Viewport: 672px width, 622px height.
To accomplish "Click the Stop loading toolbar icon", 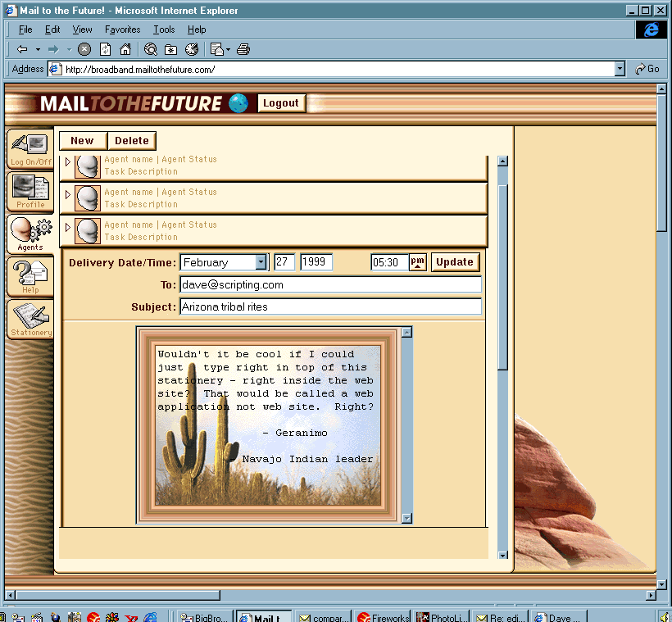I will [84, 49].
